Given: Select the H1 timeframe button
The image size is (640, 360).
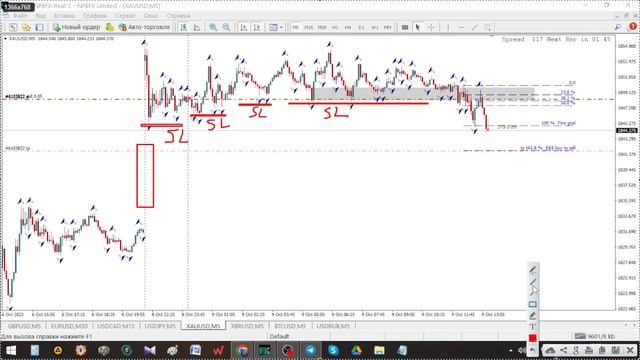Looking at the screenshot, I should click(x=335, y=27).
